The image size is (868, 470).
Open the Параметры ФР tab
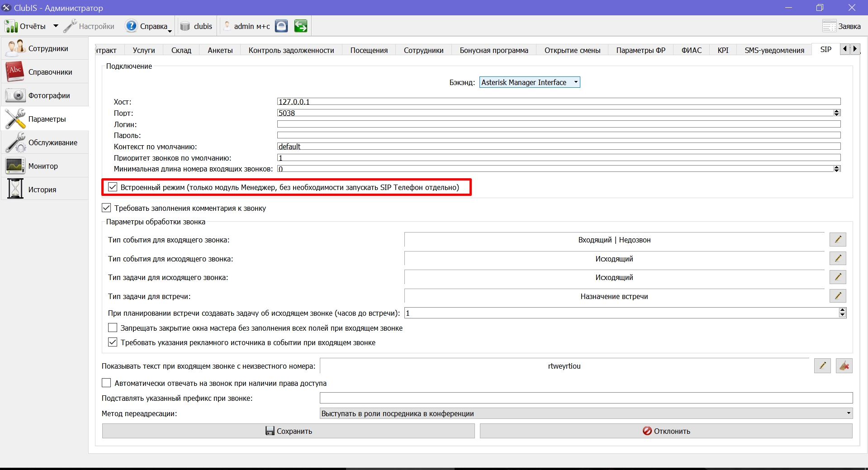coord(641,50)
